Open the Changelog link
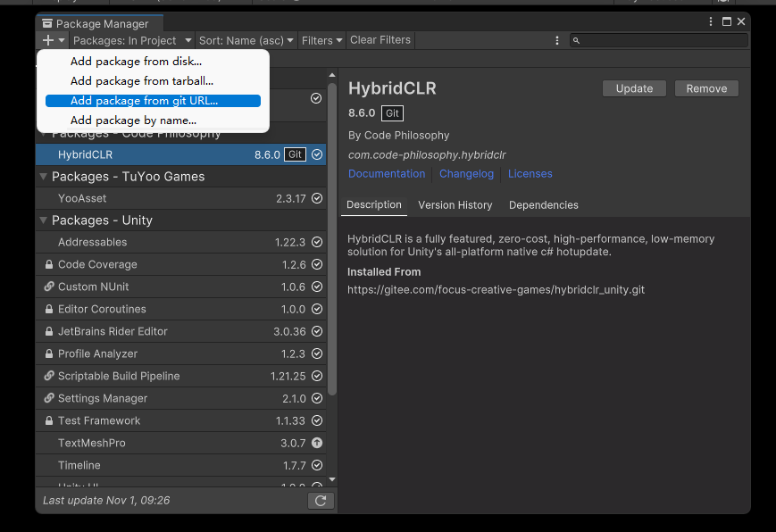776x532 pixels. pos(467,174)
